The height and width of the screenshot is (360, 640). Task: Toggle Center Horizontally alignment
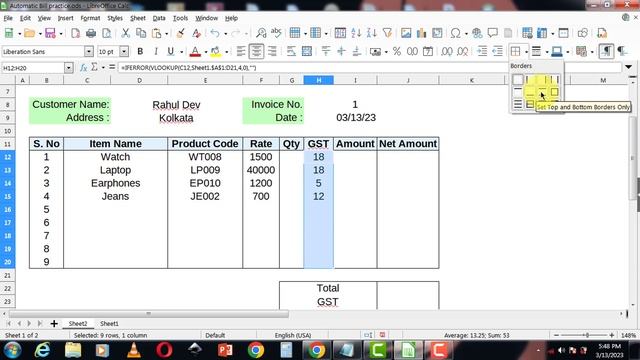[x=256, y=51]
